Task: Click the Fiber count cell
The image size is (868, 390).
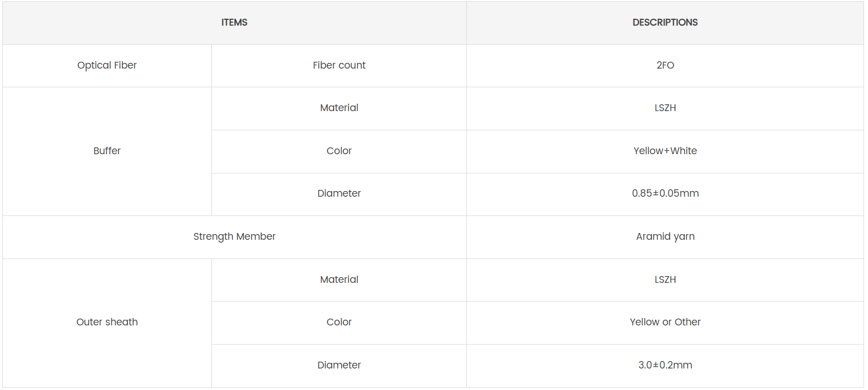Action: [x=339, y=65]
